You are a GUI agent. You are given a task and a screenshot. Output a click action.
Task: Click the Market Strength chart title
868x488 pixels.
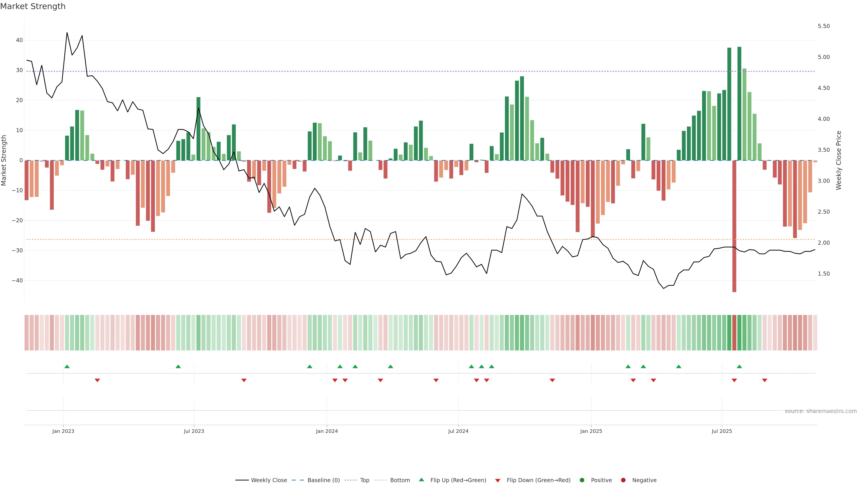pos(33,6)
